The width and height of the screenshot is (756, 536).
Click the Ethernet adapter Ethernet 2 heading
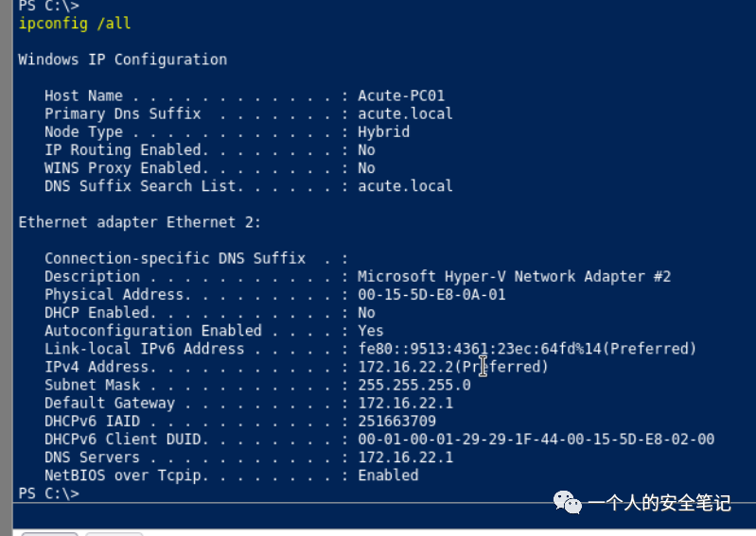click(x=140, y=222)
